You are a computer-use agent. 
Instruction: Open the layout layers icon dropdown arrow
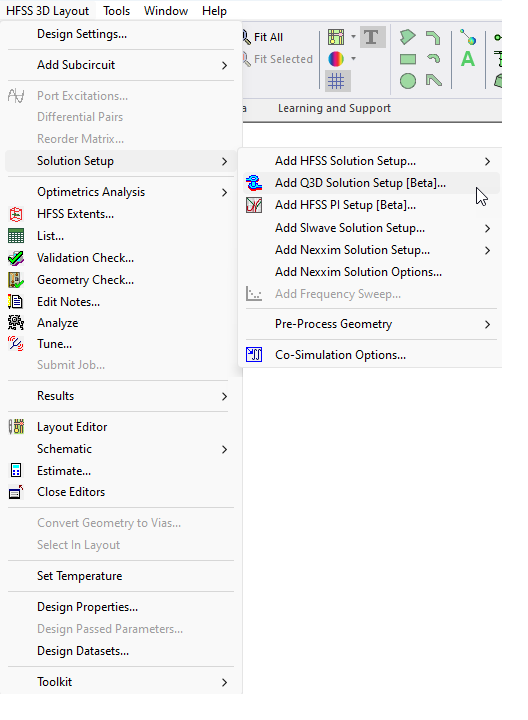(354, 37)
